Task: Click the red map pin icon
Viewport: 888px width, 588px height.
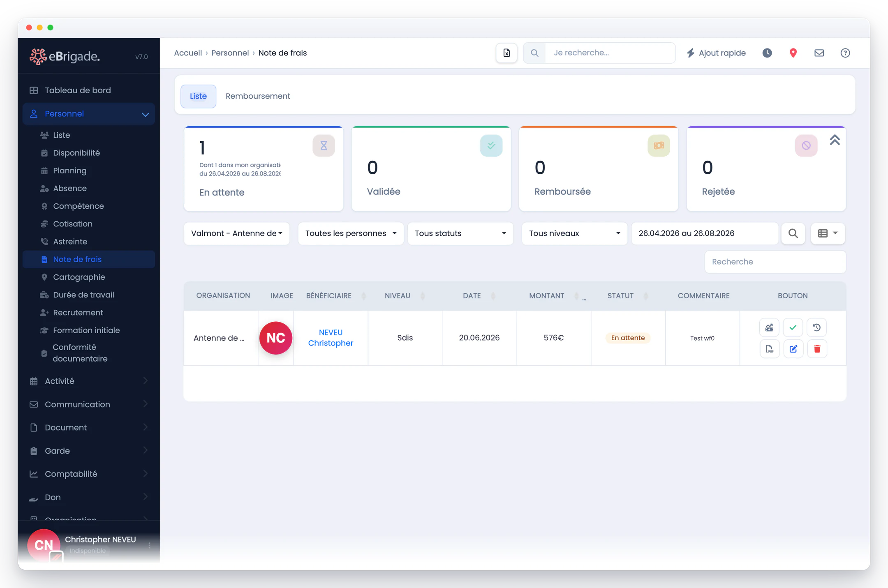Action: tap(793, 53)
